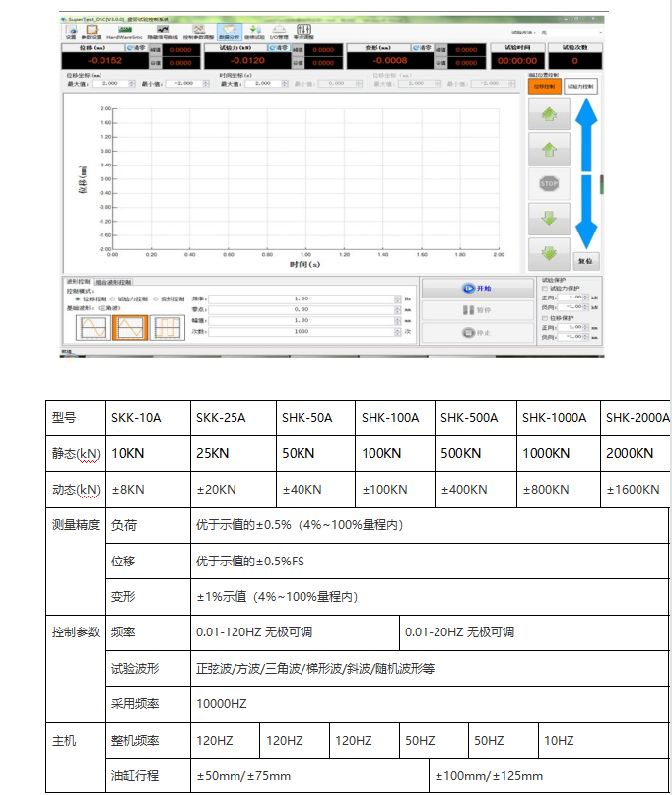672x795 pixels.
Task: Switch to the 组合波形控制 tab
Action: coord(112,282)
